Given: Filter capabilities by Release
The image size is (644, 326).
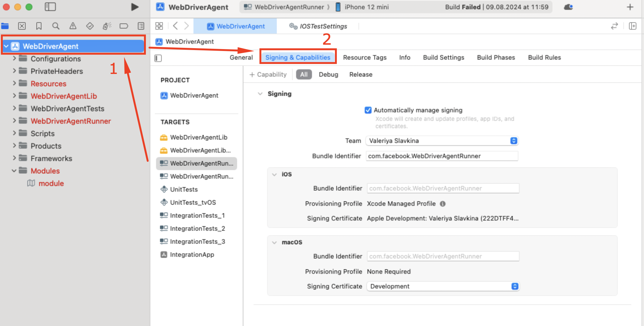Looking at the screenshot, I should [360, 75].
